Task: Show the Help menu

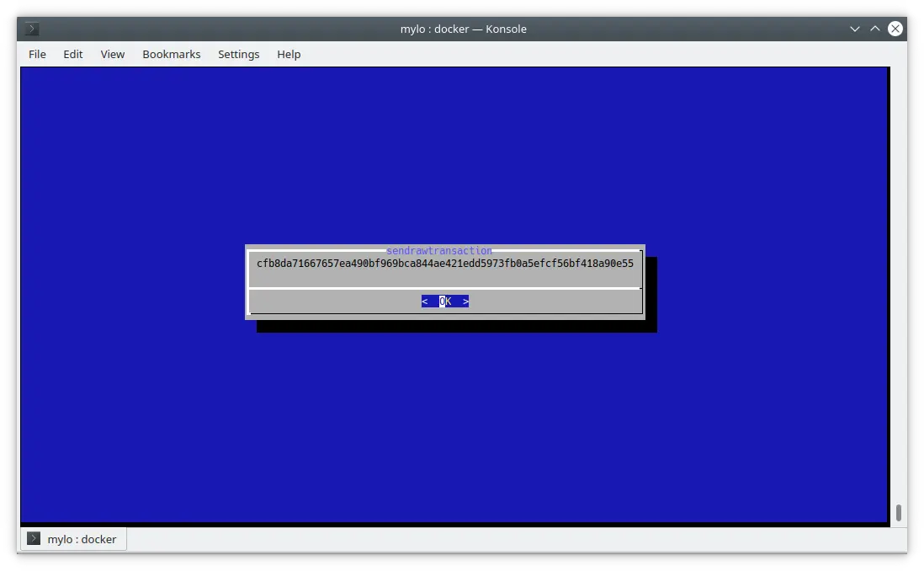Action: [289, 54]
